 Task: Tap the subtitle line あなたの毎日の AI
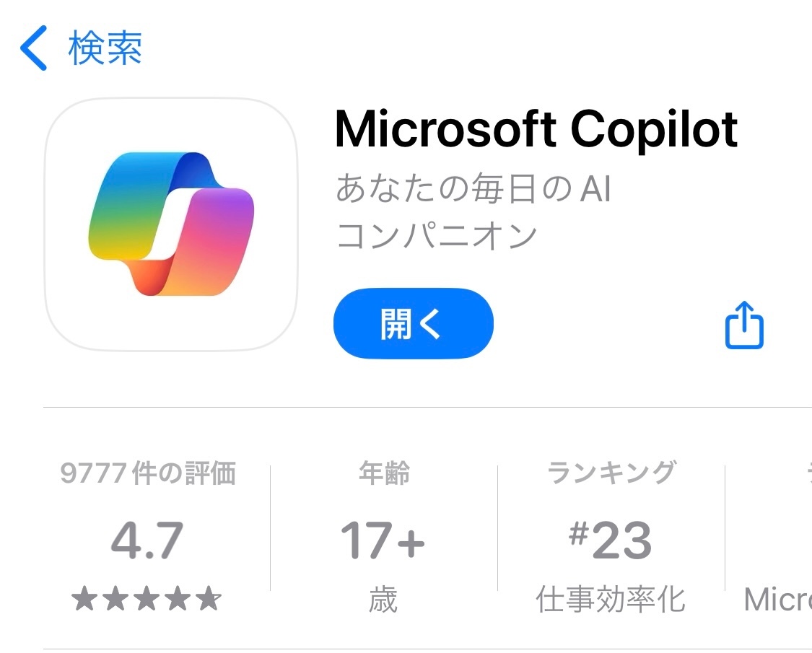click(473, 188)
